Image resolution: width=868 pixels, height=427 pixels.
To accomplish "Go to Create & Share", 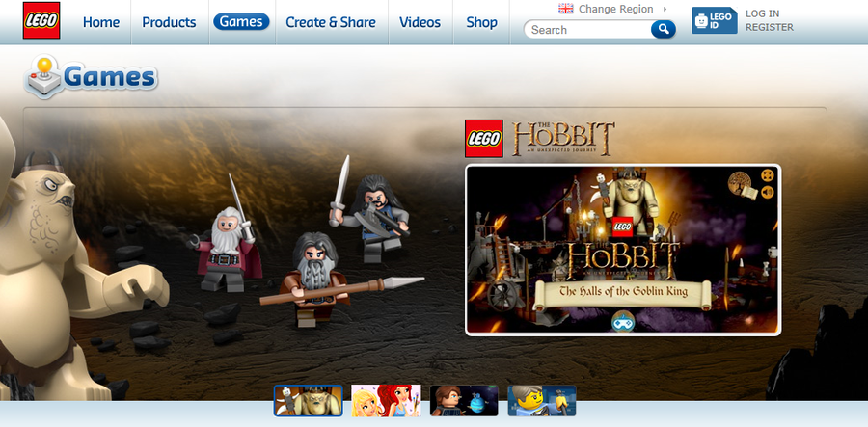I will point(331,22).
